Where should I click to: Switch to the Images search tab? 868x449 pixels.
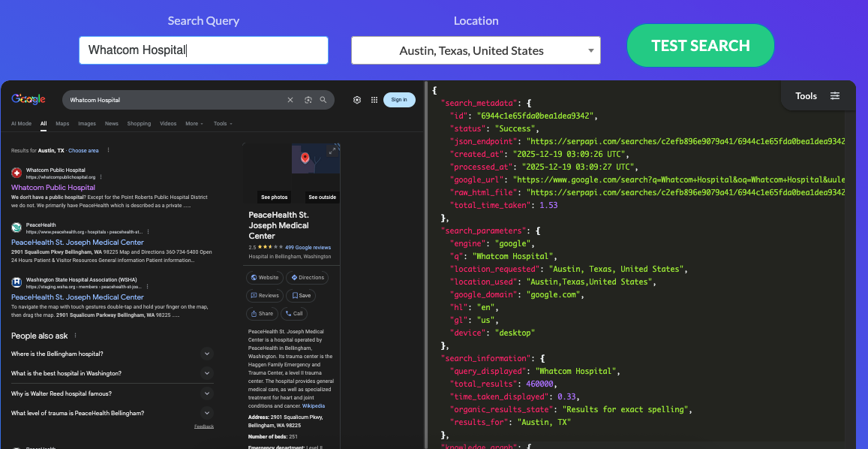pyautogui.click(x=87, y=124)
